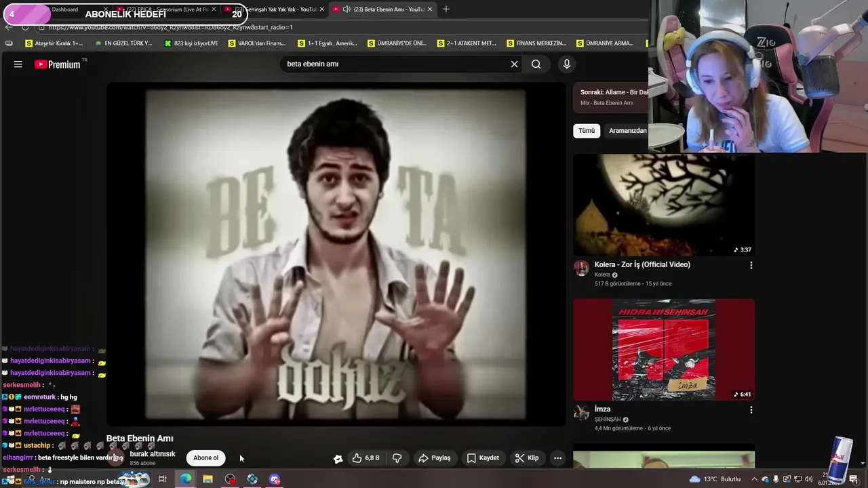
Task: Switch to Şehinşah Yak Yak Yak tab
Action: click(x=275, y=9)
